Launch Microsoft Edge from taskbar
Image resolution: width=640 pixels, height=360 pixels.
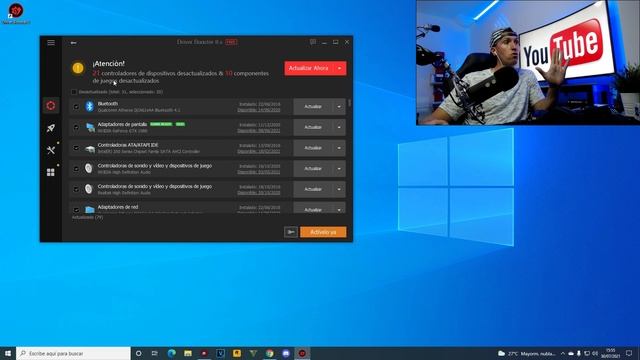[171, 353]
